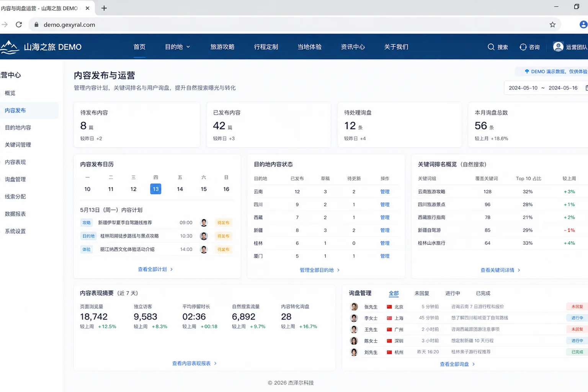
Task: Click the 咨询 headset icon
Action: (x=523, y=47)
